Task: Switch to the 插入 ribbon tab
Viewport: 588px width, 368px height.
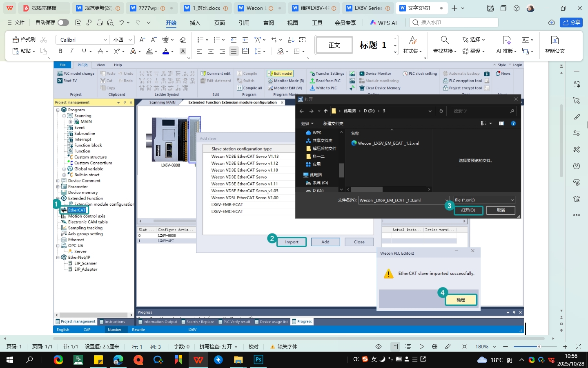Action: [195, 23]
